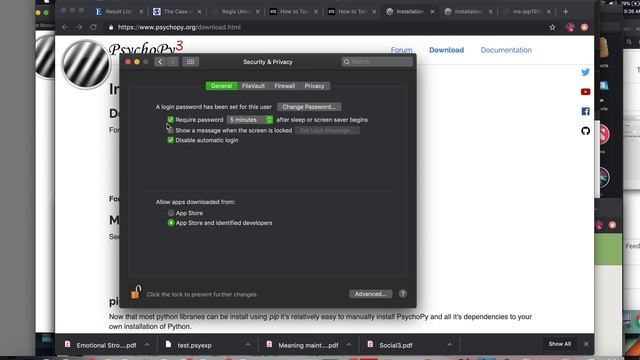Click the PsychoPy striped logo

(x=85, y=64)
